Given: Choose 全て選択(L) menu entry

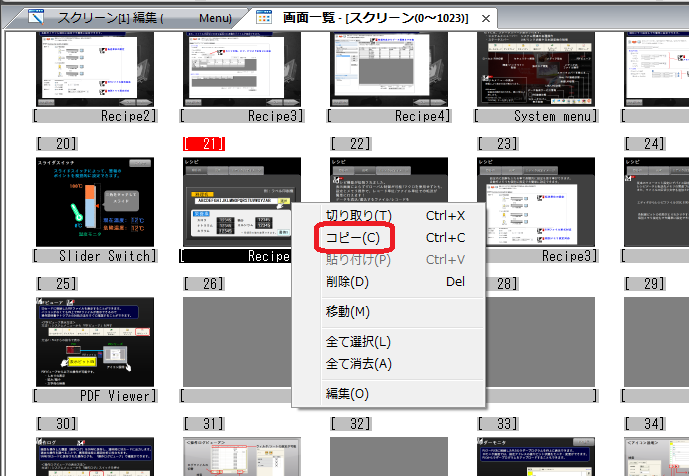Looking at the screenshot, I should click(x=359, y=342).
